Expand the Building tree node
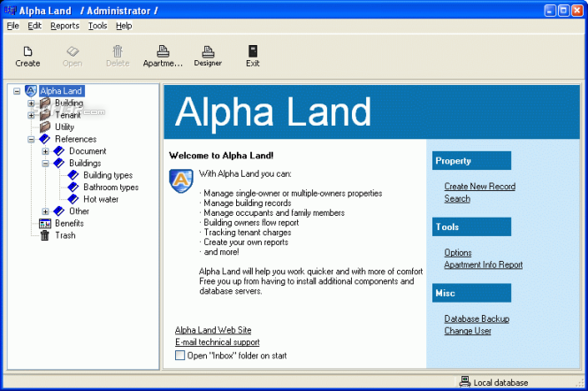 pyautogui.click(x=31, y=103)
